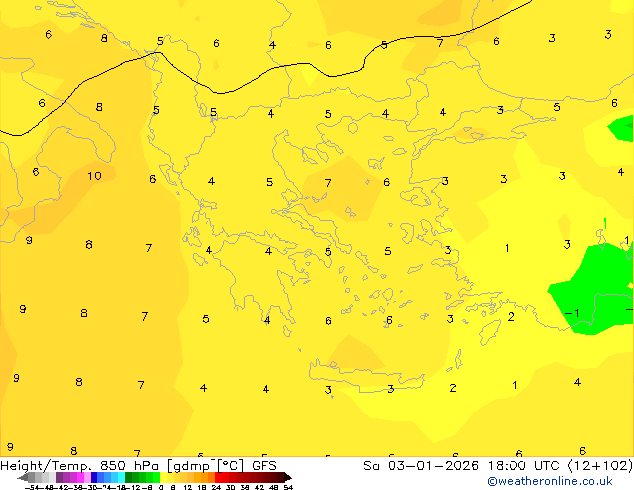Click the "GFS" model label
The image size is (634, 490).
click(264, 466)
